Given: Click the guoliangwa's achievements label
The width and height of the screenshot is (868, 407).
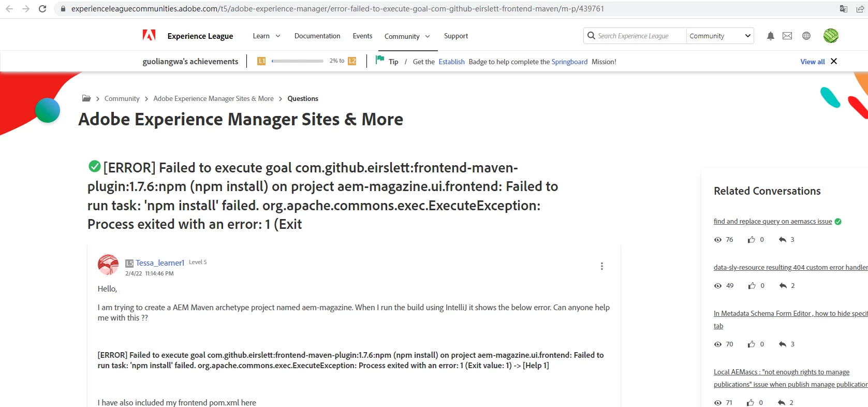Looking at the screenshot, I should [x=190, y=61].
